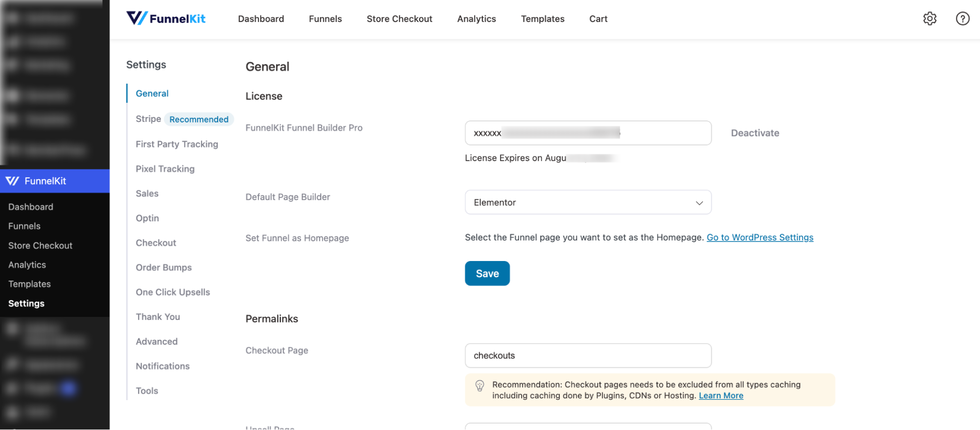Click the FunnelKit logo in header

pos(166,19)
